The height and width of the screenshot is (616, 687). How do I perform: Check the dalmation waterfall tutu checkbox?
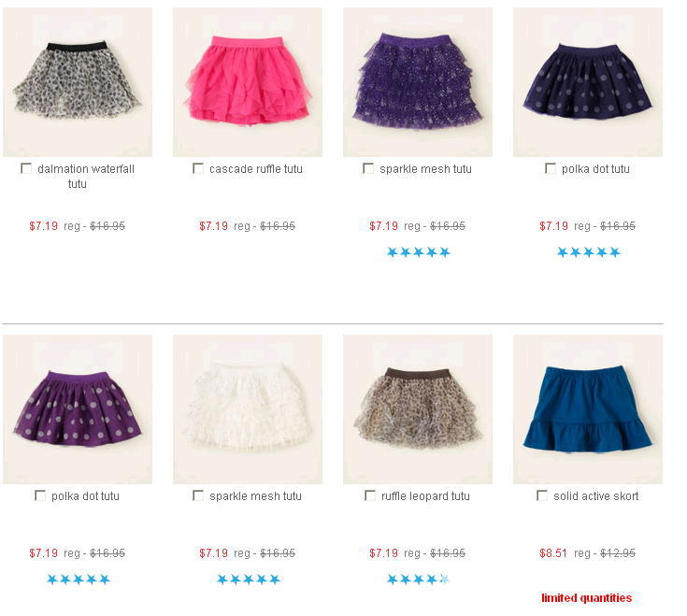pyautogui.click(x=26, y=168)
